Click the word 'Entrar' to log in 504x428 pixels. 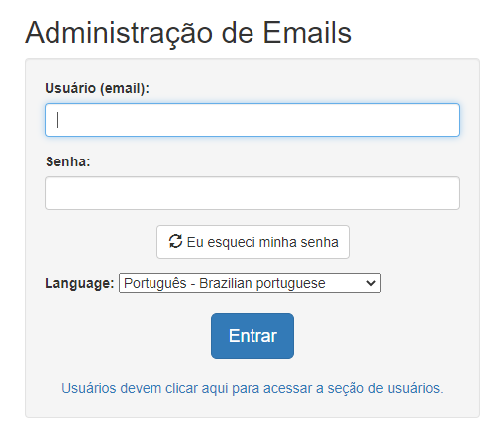tap(252, 336)
